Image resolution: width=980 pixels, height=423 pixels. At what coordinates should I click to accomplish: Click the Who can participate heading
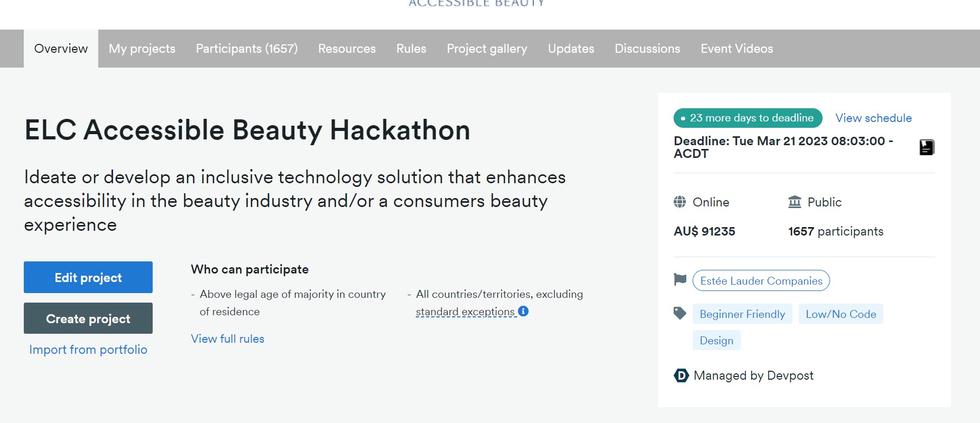(250, 269)
